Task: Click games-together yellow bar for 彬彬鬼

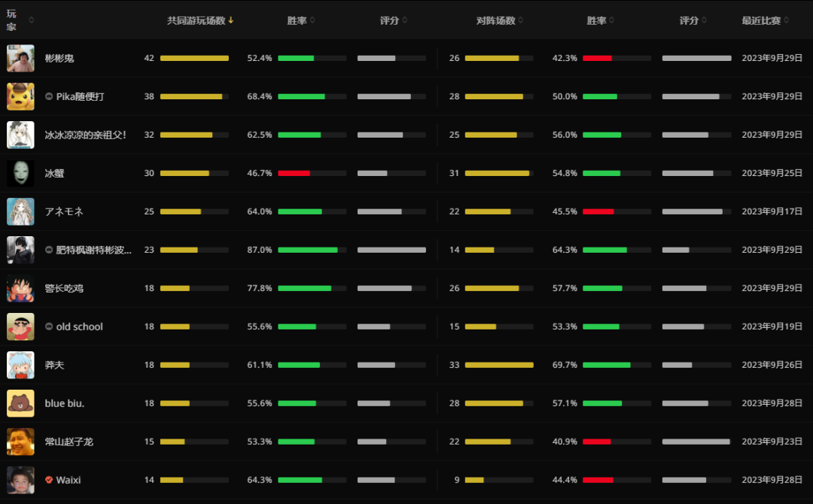Action: coord(194,58)
